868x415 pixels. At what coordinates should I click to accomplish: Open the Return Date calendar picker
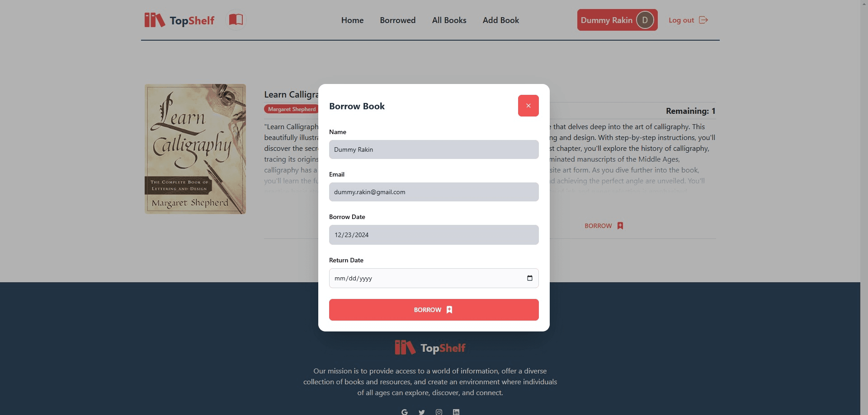click(529, 278)
